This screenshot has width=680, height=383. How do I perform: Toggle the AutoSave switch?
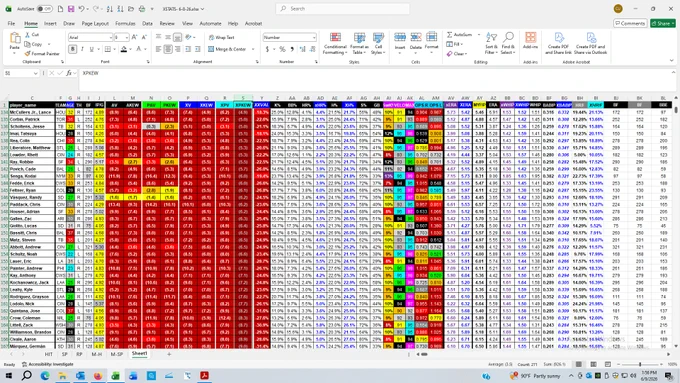pos(44,9)
